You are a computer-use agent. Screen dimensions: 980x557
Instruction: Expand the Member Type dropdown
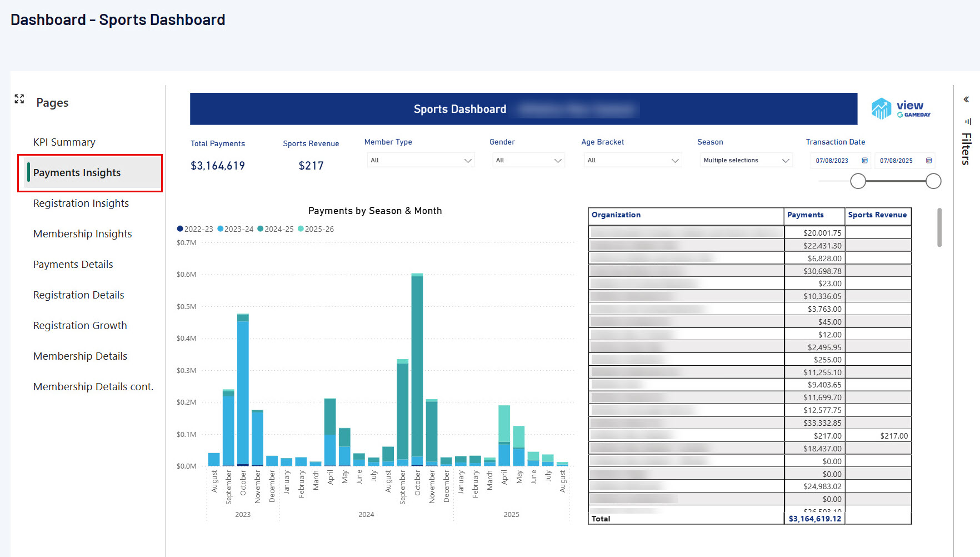(421, 160)
